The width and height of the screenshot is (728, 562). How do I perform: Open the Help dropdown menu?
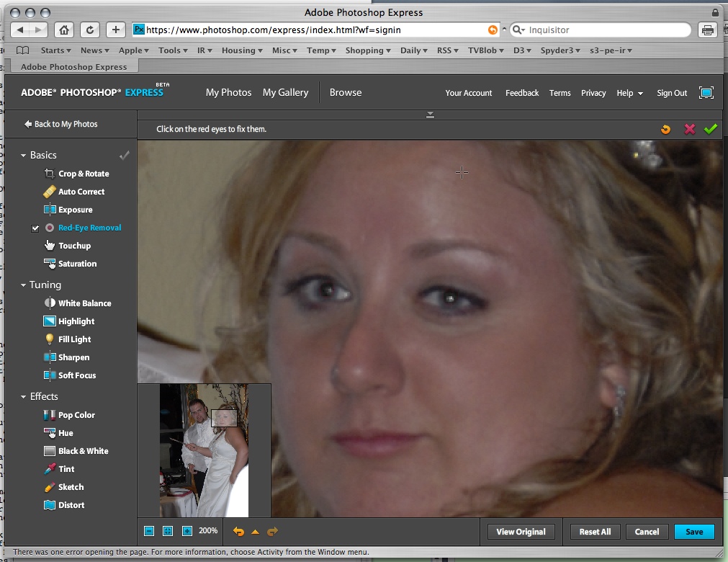click(x=629, y=93)
